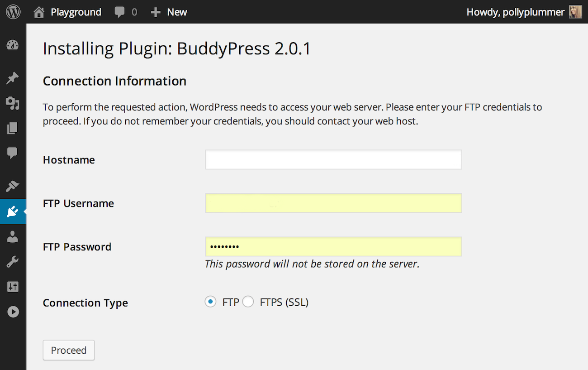Go to Pages sidebar icon
This screenshot has width=588, height=370.
(x=13, y=128)
